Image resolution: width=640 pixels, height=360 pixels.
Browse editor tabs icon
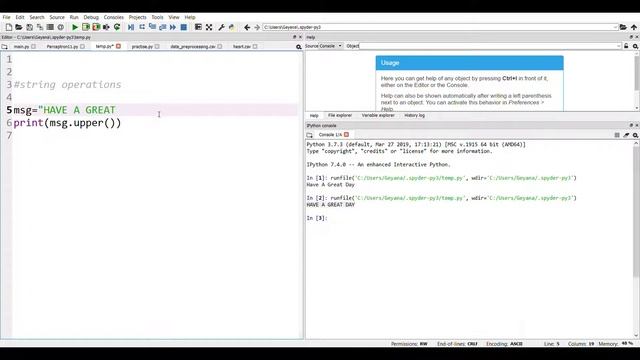[x=4, y=47]
